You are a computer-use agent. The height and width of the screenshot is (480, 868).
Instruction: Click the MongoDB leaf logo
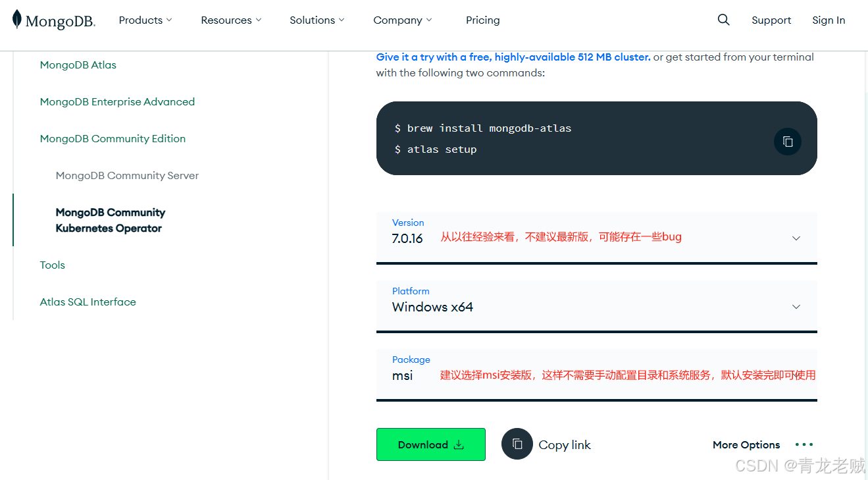[x=54, y=20]
